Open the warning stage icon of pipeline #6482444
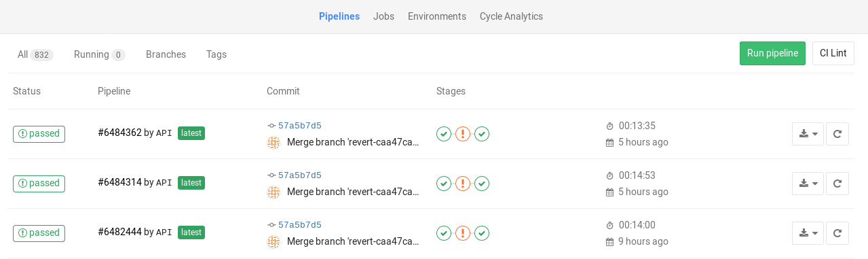 coord(463,233)
